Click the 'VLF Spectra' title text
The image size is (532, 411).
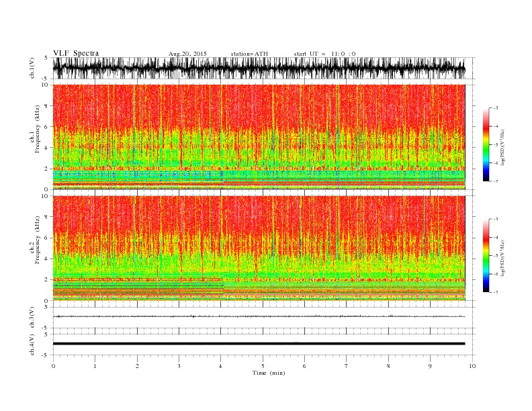tap(76, 53)
